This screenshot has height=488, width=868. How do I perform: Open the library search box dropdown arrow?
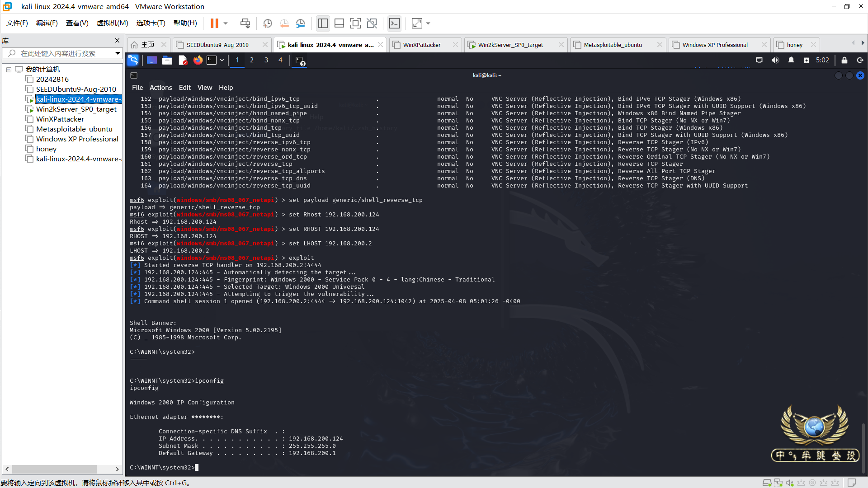[118, 53]
